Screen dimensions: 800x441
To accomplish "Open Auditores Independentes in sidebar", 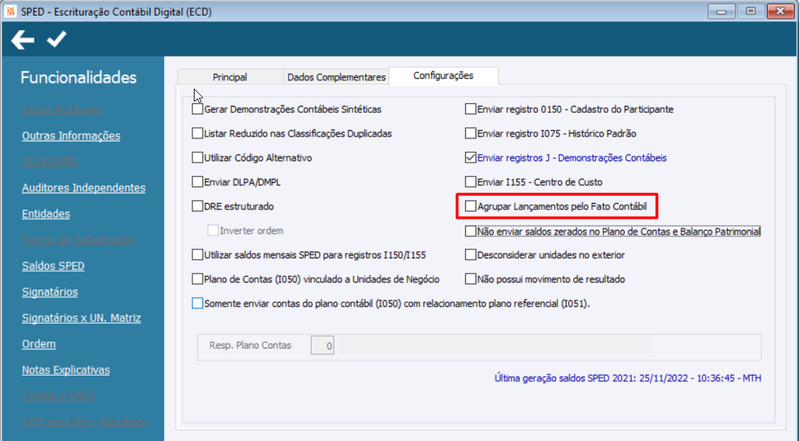I will tap(84, 188).
